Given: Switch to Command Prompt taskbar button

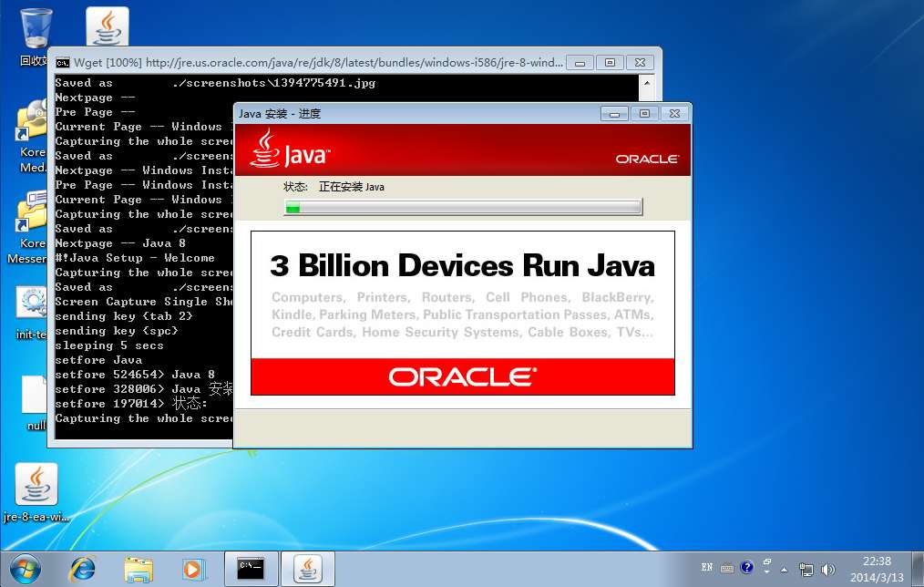Looking at the screenshot, I should pyautogui.click(x=251, y=569).
